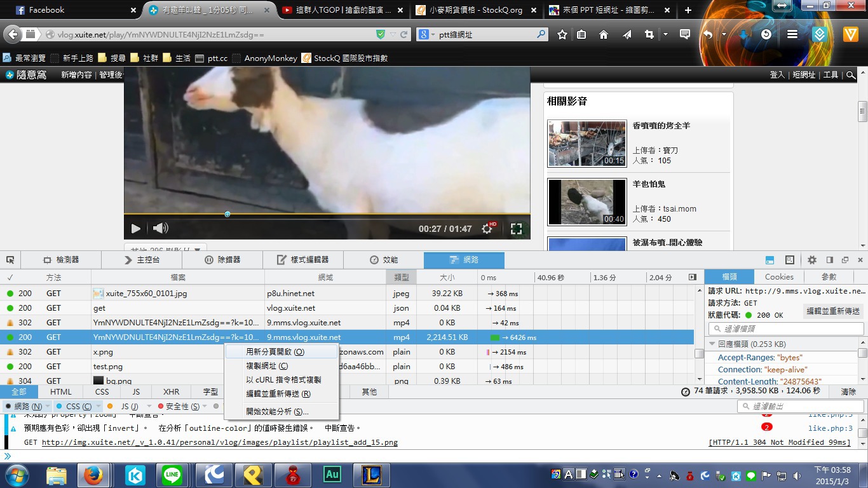The height and width of the screenshot is (488, 868).
Task: Open the 香噴噴的烤全羊 video thumbnail
Action: 587,144
